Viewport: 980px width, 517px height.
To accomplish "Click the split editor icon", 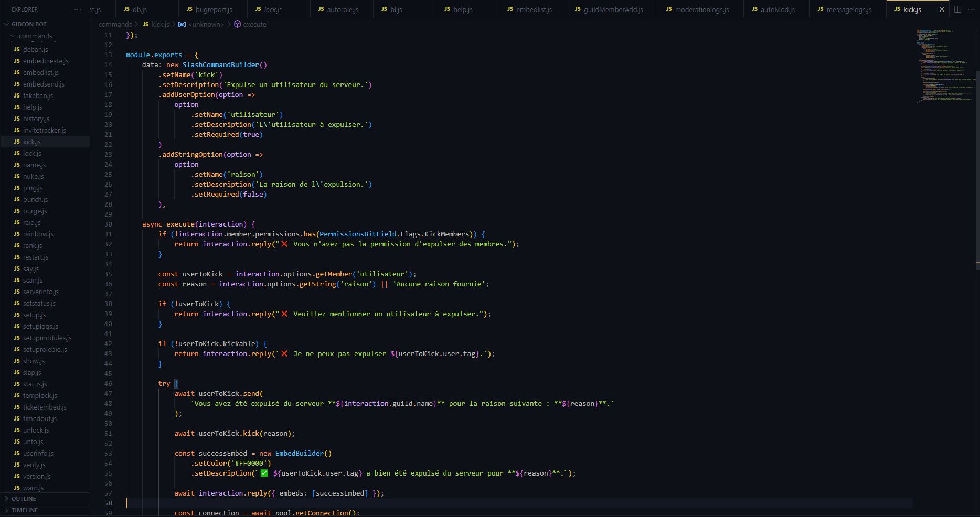I will click(x=957, y=9).
